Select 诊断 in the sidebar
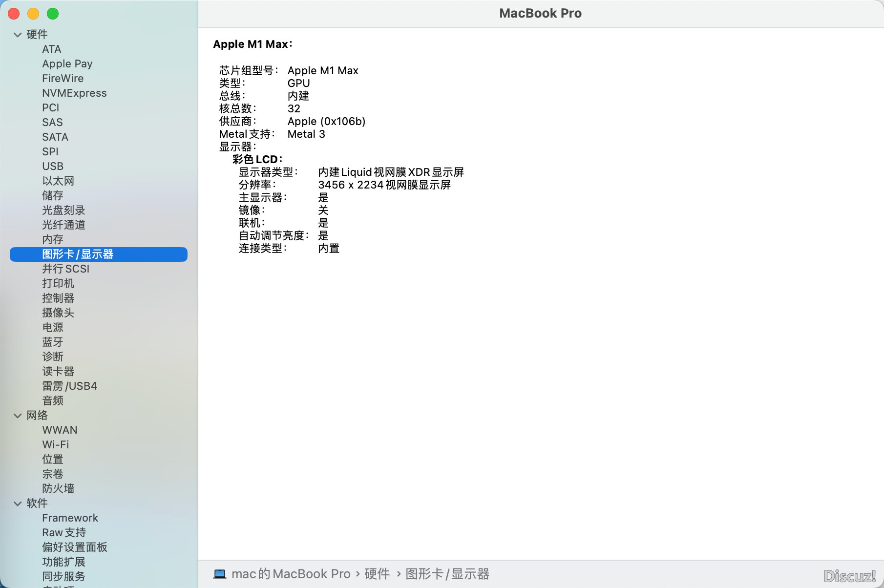Viewport: 884px width, 588px height. (x=53, y=357)
